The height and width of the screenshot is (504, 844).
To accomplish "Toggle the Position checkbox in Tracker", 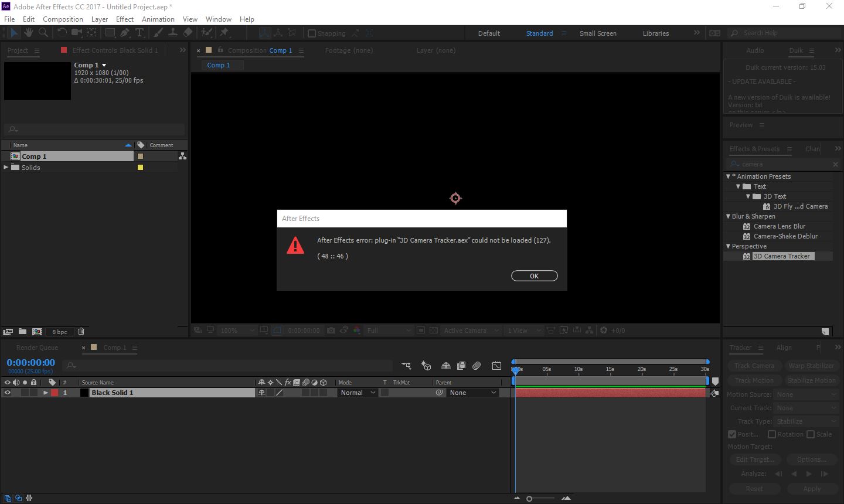I will [732, 434].
